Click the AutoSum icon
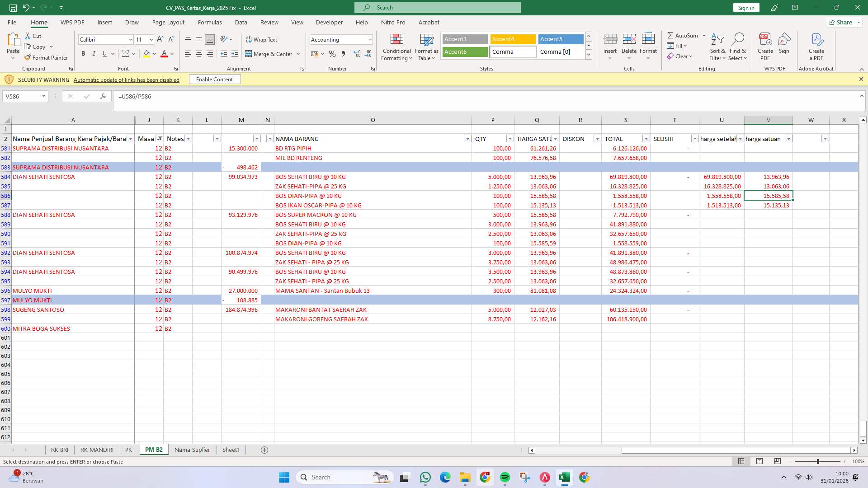868x488 pixels. coord(672,35)
